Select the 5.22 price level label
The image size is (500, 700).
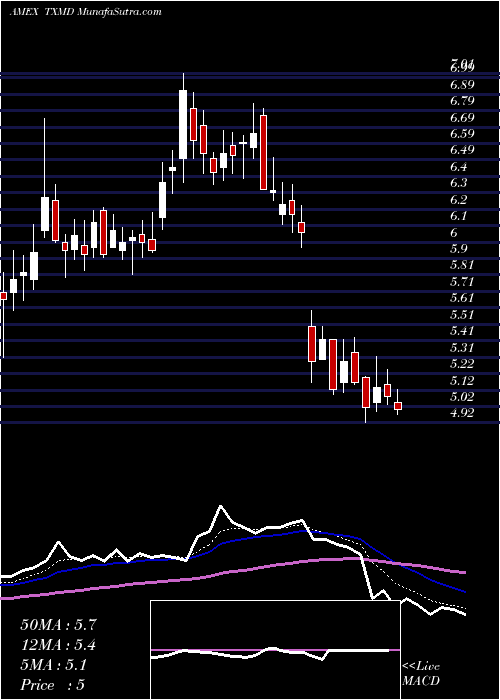point(462,364)
